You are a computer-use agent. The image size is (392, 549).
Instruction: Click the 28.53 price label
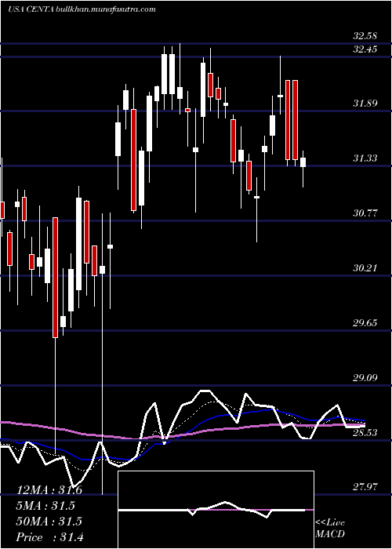click(x=365, y=432)
